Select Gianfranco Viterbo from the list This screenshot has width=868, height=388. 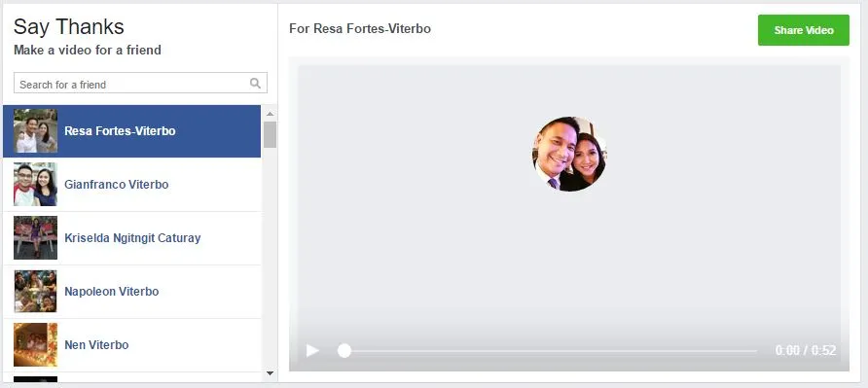pyautogui.click(x=131, y=185)
